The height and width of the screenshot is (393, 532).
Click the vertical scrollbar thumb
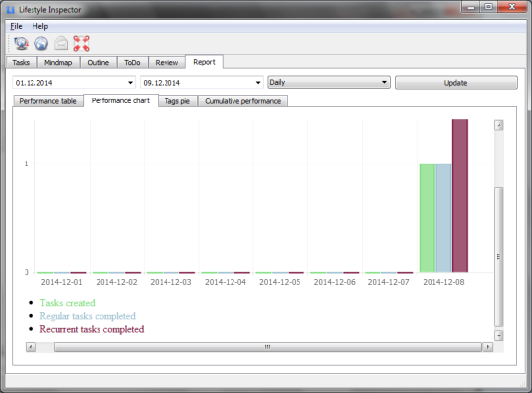click(499, 257)
